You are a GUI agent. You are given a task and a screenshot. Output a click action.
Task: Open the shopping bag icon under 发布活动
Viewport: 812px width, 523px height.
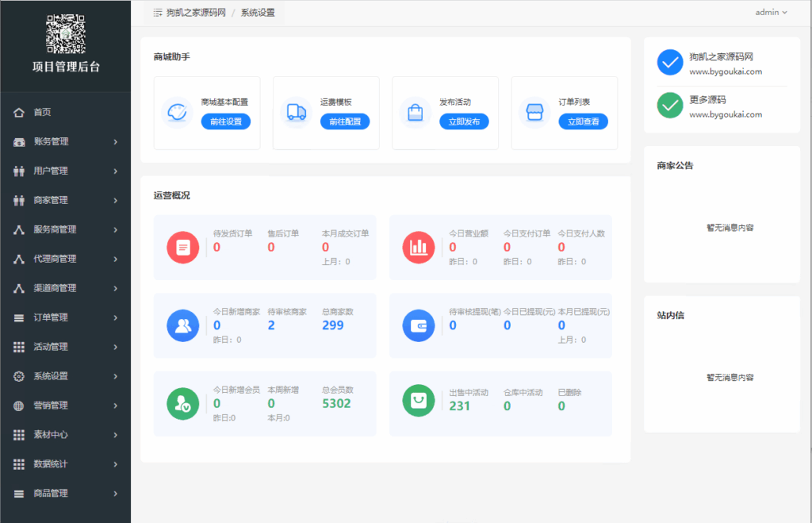(416, 113)
